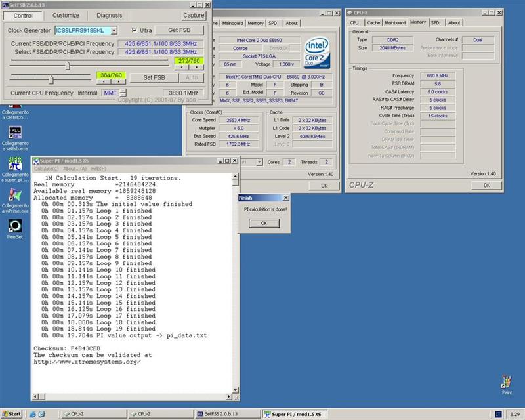Click Super PI horizontal scrollbar right arrow

pos(229,396)
